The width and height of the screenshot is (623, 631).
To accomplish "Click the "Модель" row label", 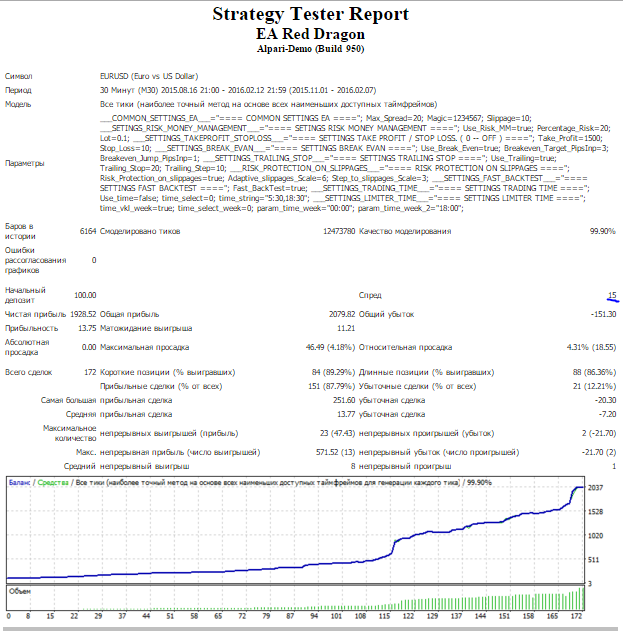I will (x=18, y=104).
